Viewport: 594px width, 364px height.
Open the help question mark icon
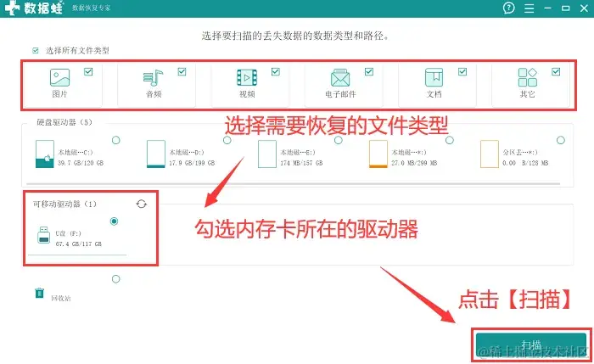[x=509, y=8]
